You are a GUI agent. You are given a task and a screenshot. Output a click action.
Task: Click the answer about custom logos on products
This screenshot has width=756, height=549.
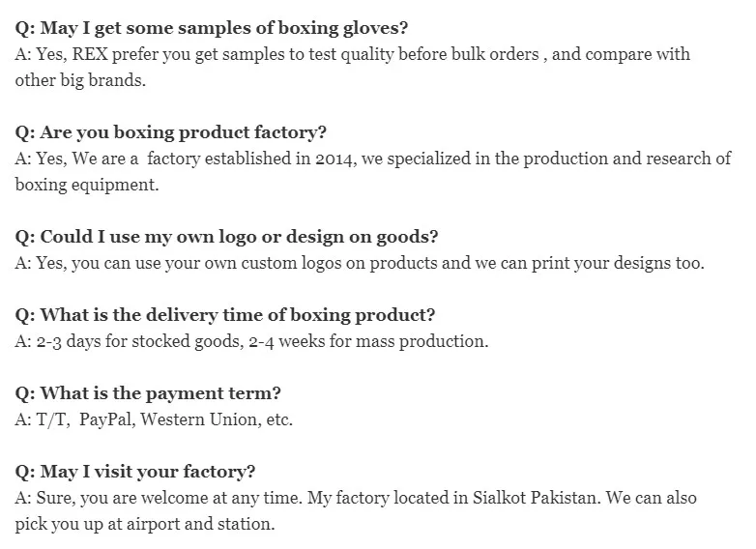[360, 263]
